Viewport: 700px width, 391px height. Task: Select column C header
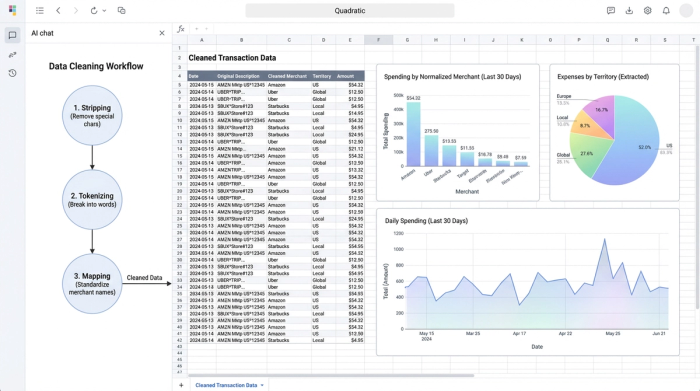coord(289,40)
